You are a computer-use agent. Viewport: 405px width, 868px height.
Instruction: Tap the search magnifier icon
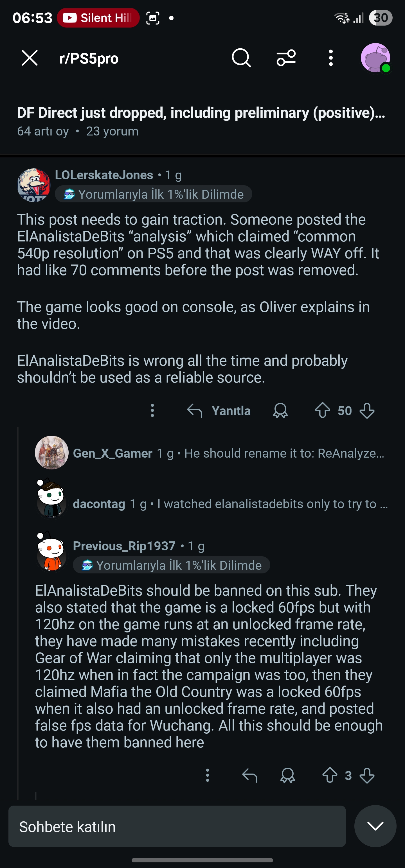[241, 58]
